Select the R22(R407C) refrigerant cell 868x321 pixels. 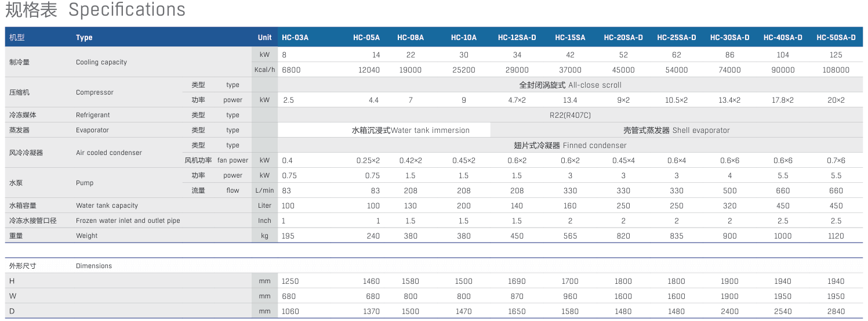click(570, 115)
